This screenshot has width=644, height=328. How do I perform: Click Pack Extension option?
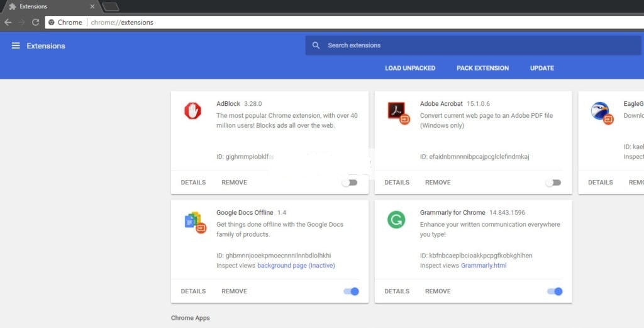tap(482, 68)
